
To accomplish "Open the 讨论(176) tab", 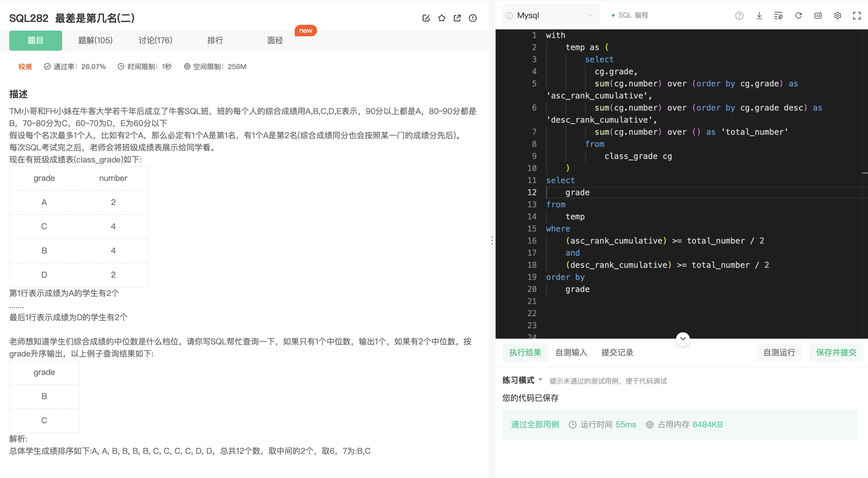I will click(155, 40).
